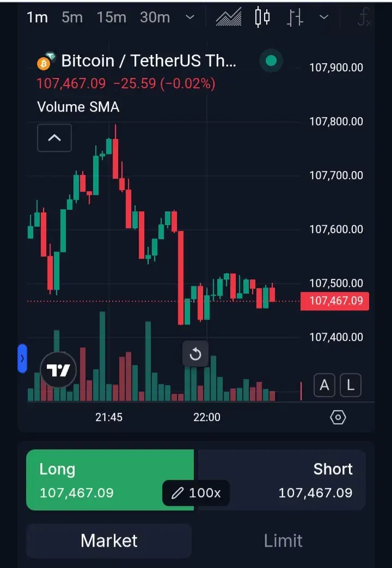Toggle the green market status dot
This screenshot has height=568, width=392.
pos(271,60)
